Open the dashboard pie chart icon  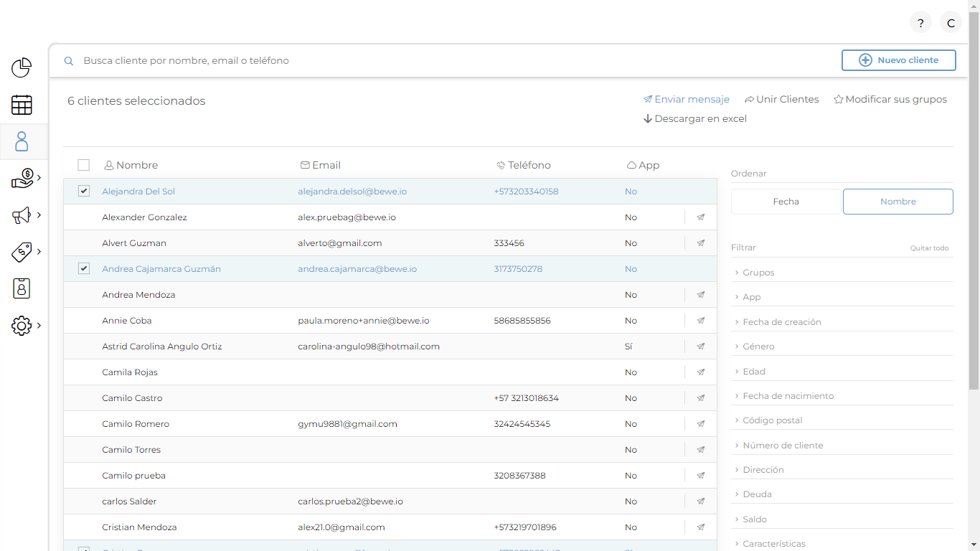point(22,67)
